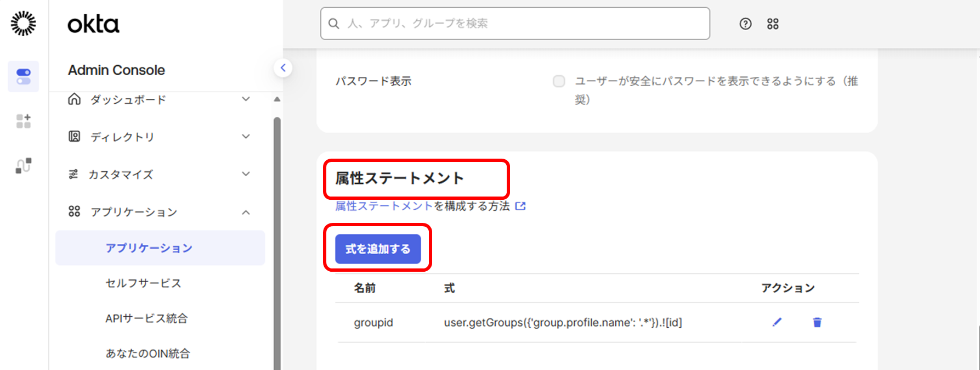Select the アプリケーション submenu item
The image size is (980, 370).
[160, 248]
